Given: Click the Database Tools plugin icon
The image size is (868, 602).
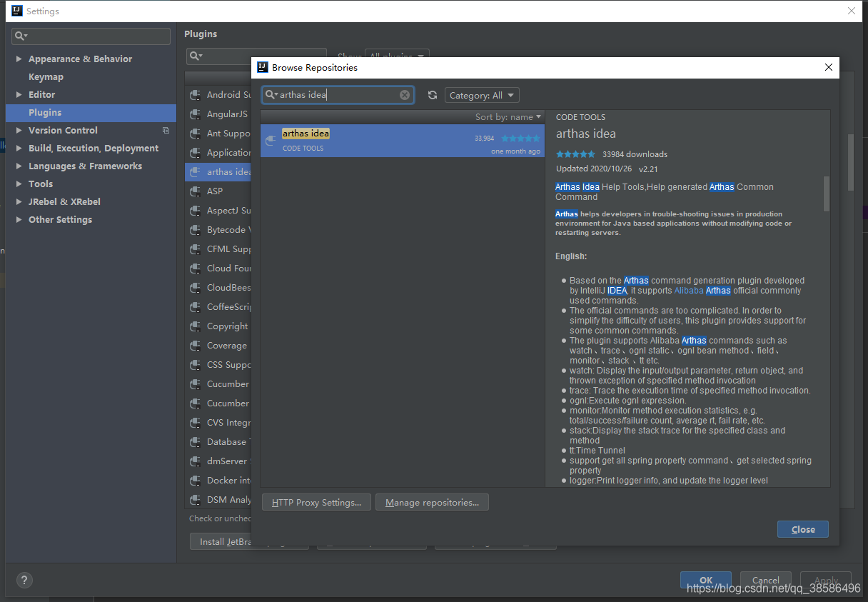Looking at the screenshot, I should [x=194, y=442].
